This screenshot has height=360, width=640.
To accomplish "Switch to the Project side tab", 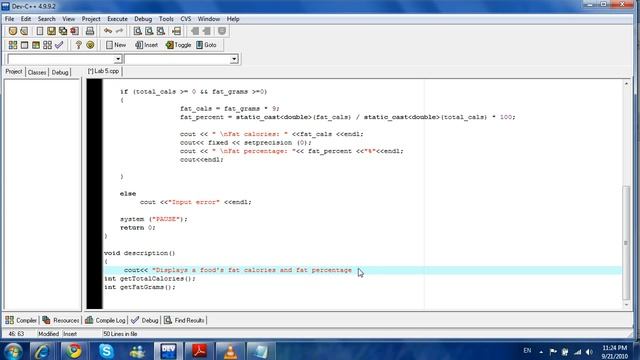I will (x=14, y=72).
